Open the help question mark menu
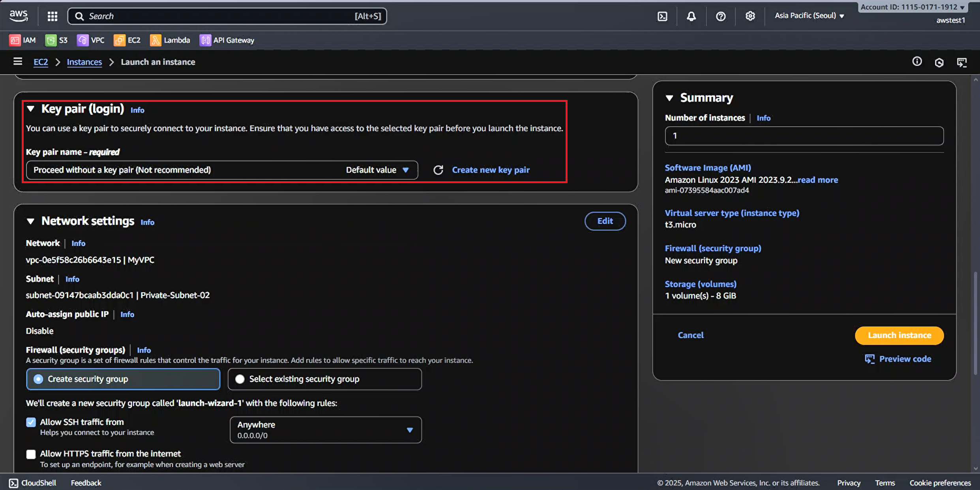The height and width of the screenshot is (490, 980). point(721,16)
